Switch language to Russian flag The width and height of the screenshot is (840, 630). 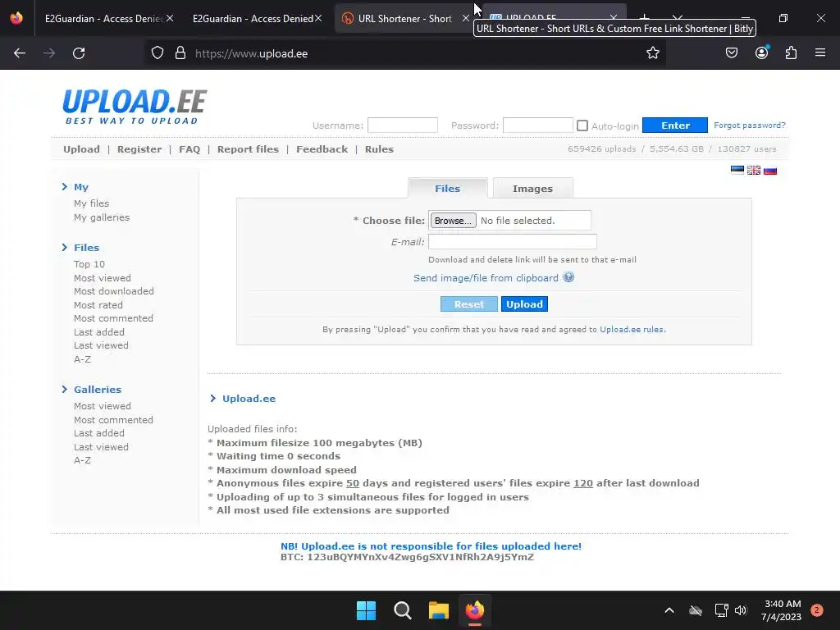(770, 171)
